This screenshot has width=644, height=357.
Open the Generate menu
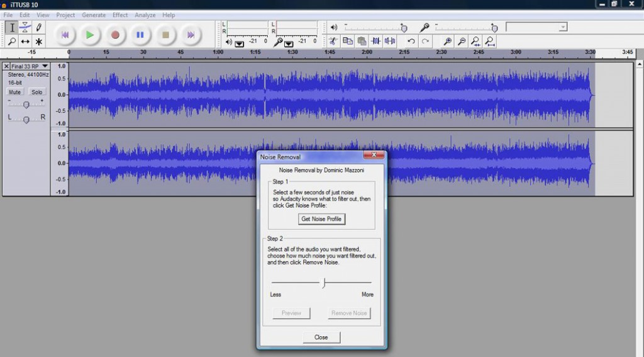click(x=94, y=15)
